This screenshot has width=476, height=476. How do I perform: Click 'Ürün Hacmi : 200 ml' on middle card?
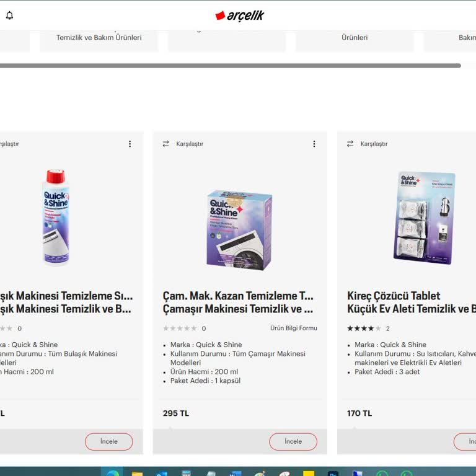[x=204, y=372]
